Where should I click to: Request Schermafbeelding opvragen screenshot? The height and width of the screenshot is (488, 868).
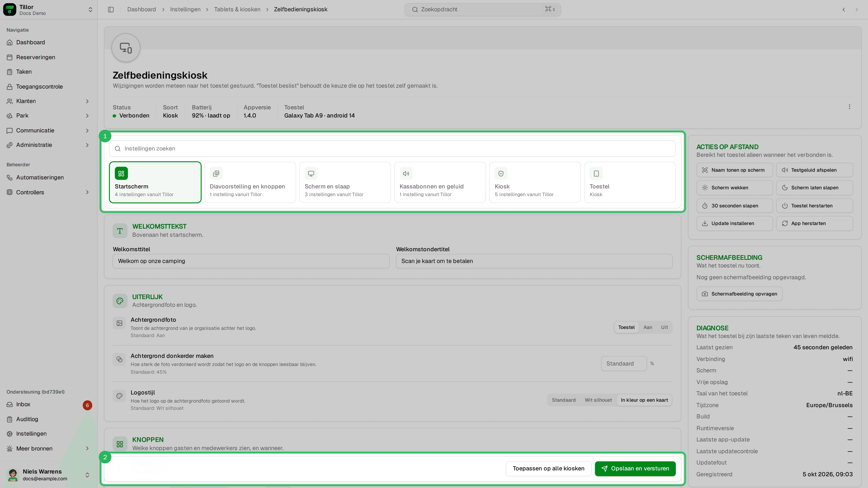click(x=739, y=294)
